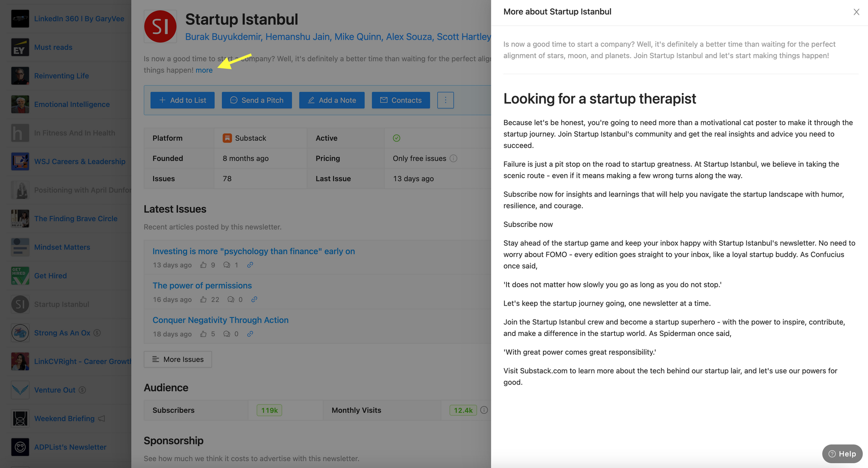Click the like icon on The power of permissions
868x468 pixels.
203,300
